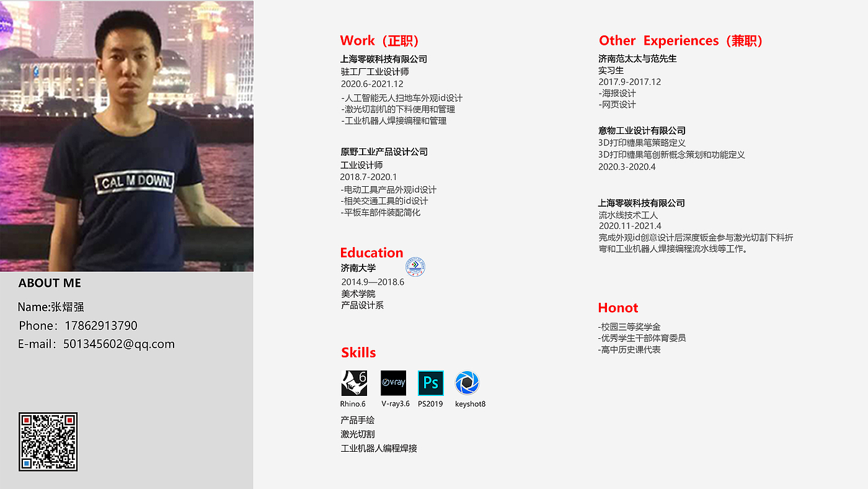Select the company '意物工业设计有限公司'
Image resolution: width=868 pixels, height=489 pixels.
(x=642, y=131)
